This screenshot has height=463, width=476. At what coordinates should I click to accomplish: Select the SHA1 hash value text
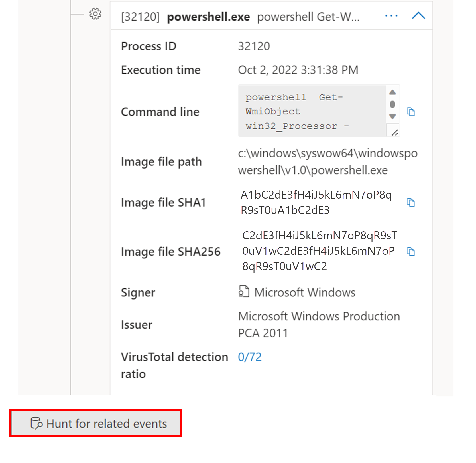[x=316, y=202]
